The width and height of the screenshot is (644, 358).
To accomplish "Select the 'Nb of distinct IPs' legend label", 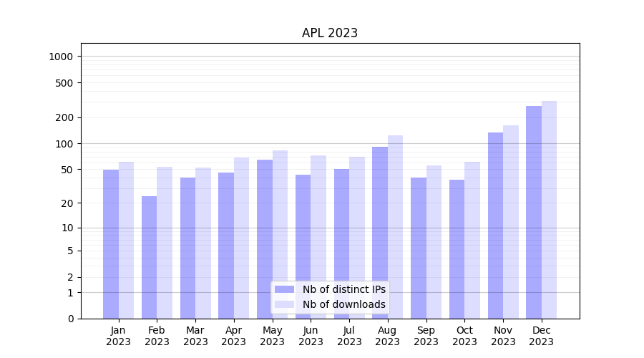I will coord(343,289).
